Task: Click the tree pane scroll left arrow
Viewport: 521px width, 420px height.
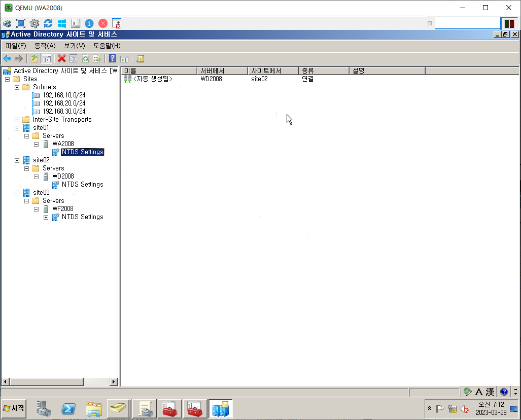Action: point(5,382)
